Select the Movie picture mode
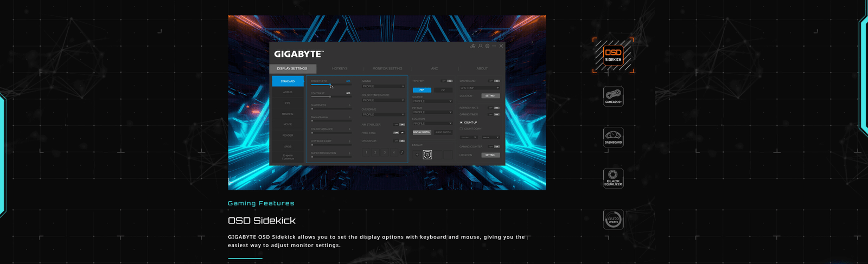The image size is (868, 264). tap(288, 124)
